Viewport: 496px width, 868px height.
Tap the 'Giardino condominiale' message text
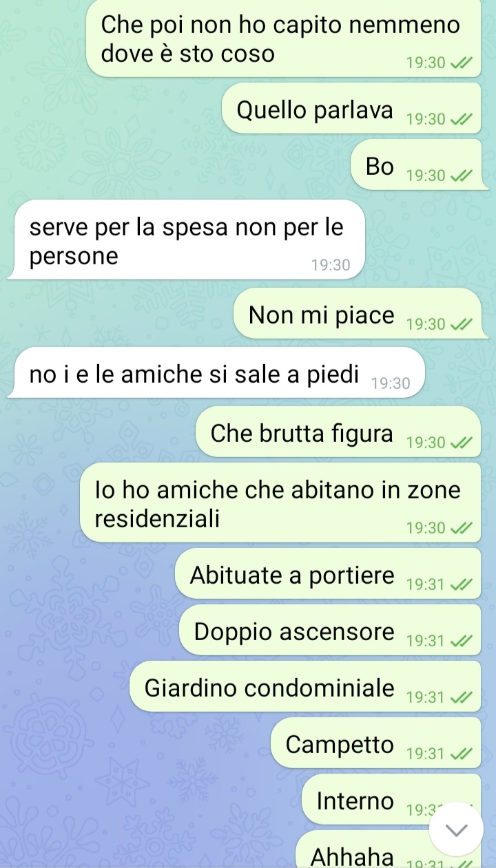tap(270, 688)
